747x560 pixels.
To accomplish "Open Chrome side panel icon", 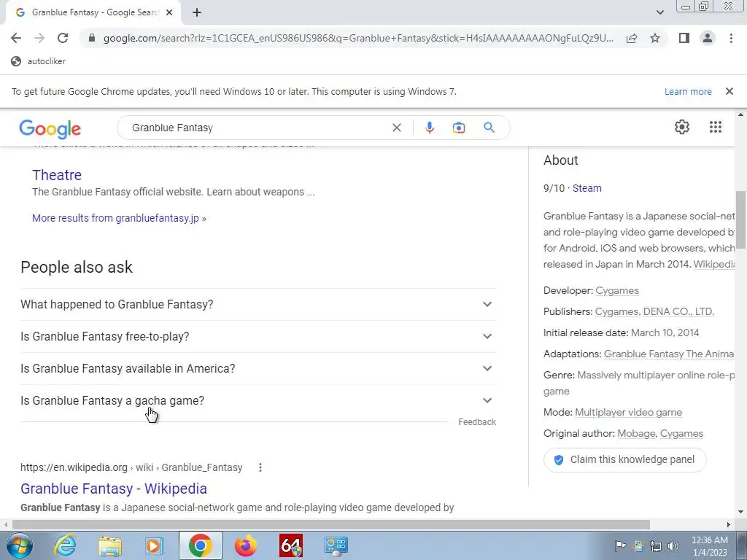I will coord(684,38).
